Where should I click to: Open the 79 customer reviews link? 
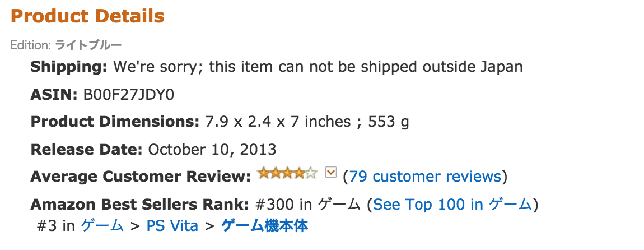[x=425, y=177]
